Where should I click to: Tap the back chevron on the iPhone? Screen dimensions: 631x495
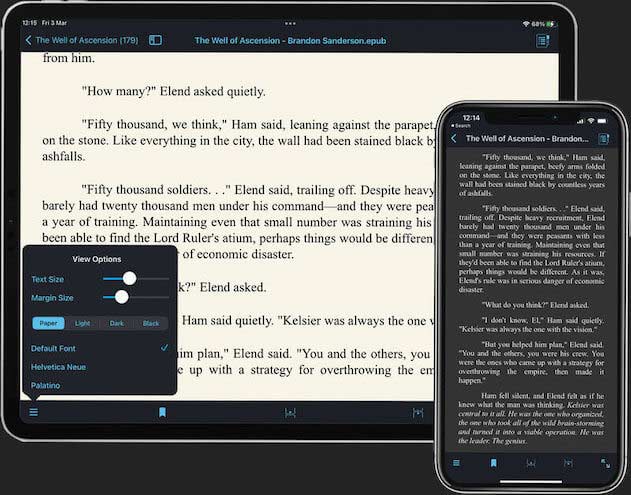coord(454,138)
